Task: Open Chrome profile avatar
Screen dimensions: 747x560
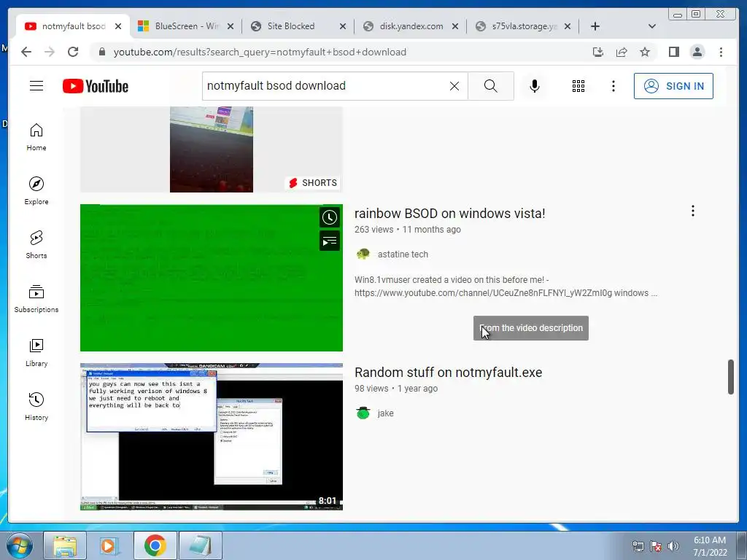Action: tap(697, 52)
